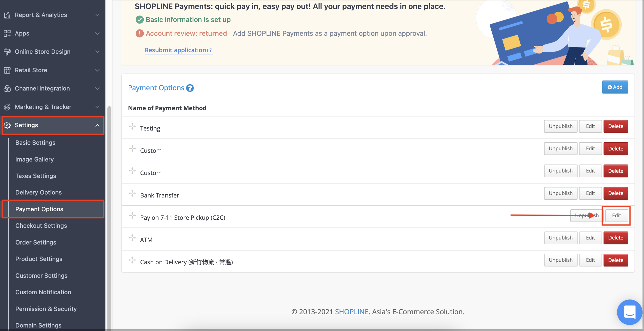The image size is (644, 331).
Task: Open Order Settings submenu item
Action: [36, 242]
